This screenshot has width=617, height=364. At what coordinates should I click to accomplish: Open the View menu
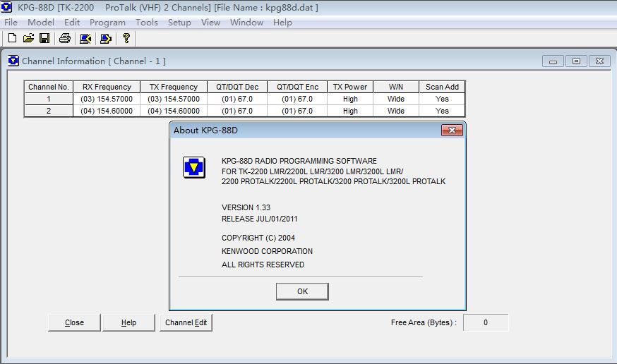(x=210, y=23)
